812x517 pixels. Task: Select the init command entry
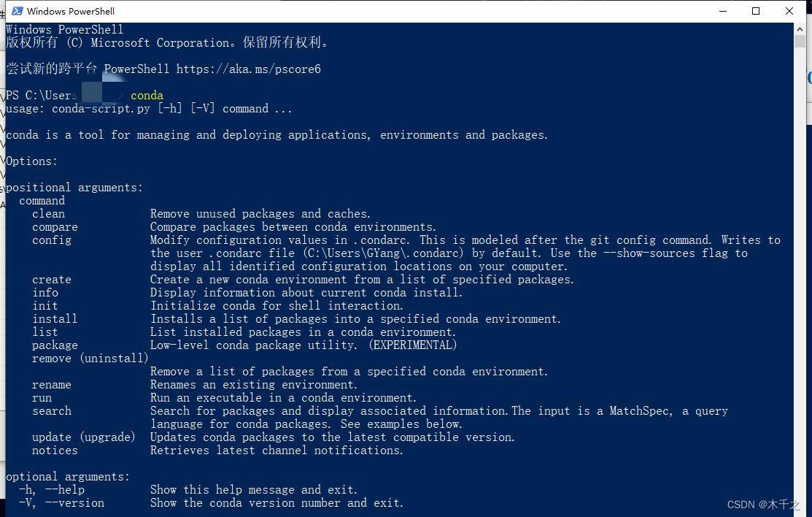[45, 305]
